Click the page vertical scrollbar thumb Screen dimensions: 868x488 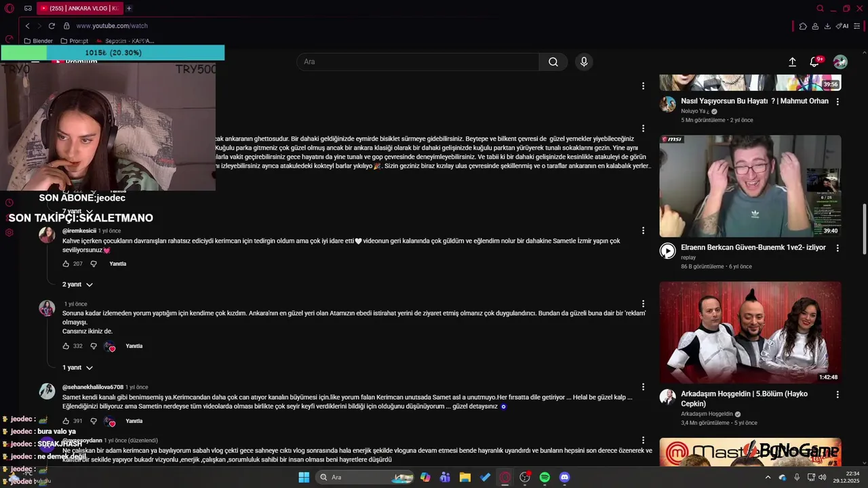864,229
